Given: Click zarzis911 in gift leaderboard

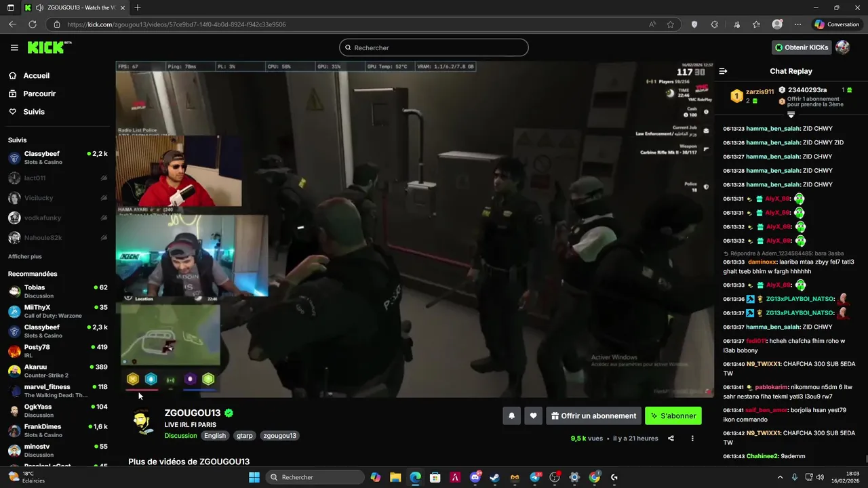Looking at the screenshot, I should (x=759, y=91).
